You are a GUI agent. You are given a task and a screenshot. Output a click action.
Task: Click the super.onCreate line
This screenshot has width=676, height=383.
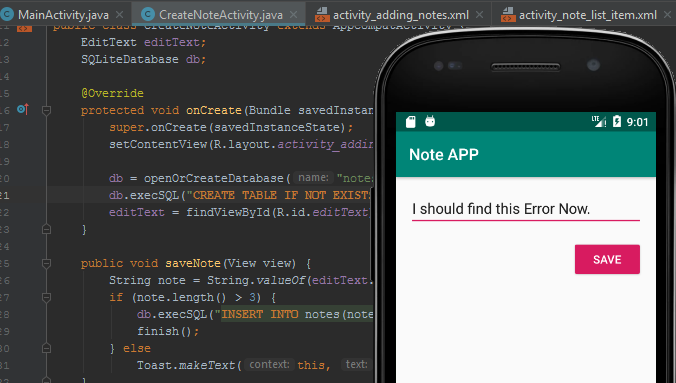click(231, 127)
